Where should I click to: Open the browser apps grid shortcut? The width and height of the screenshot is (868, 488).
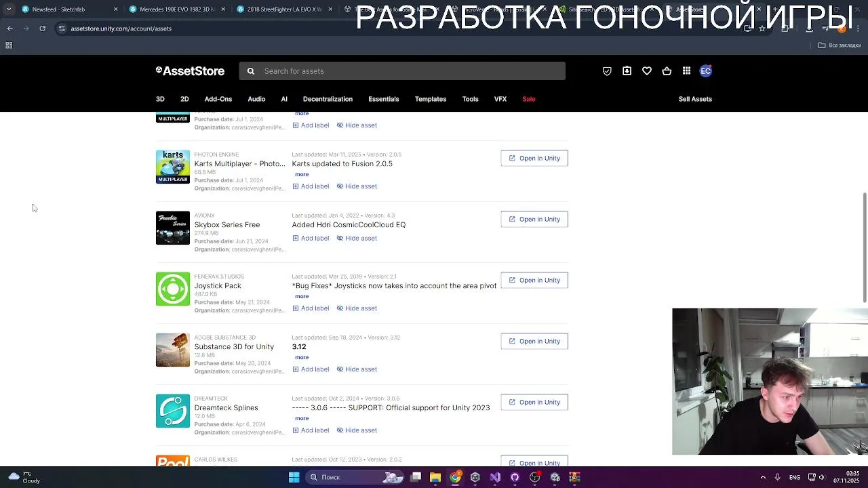coord(9,45)
